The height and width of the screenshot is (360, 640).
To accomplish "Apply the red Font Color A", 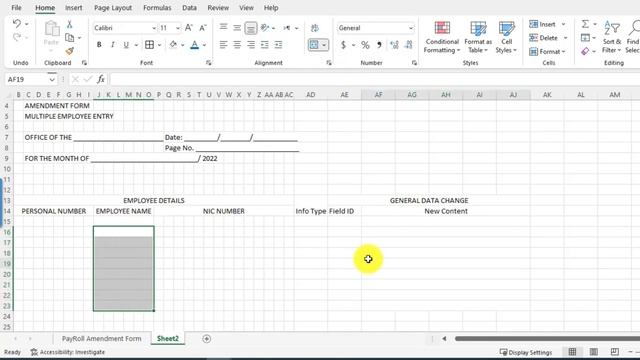I will pyautogui.click(x=195, y=45).
